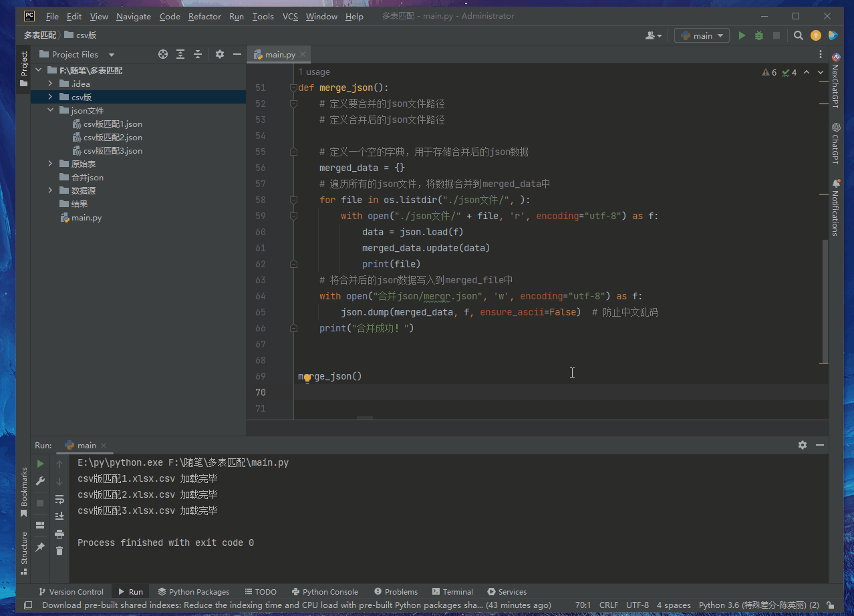Pin the Run tab with pin icon

click(40, 547)
